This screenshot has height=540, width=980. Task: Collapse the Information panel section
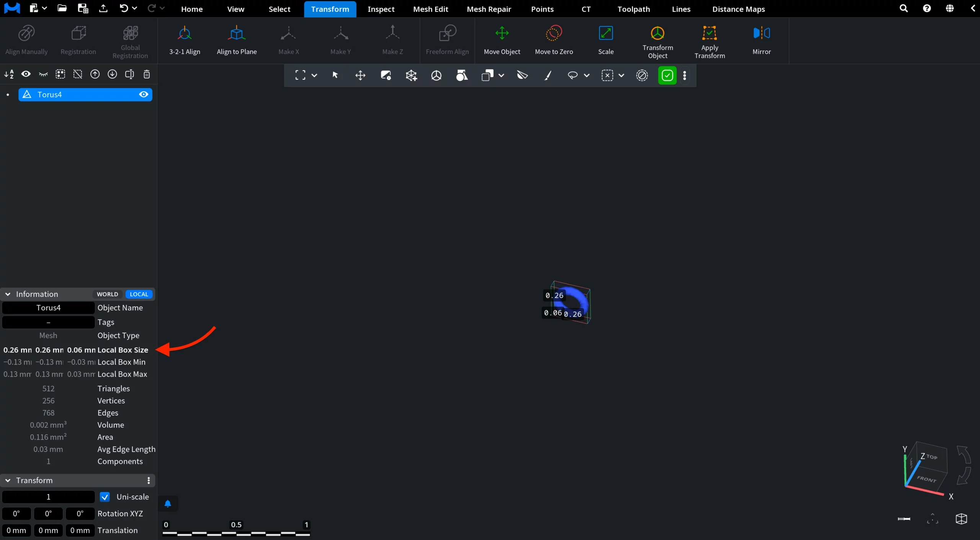[x=8, y=294]
